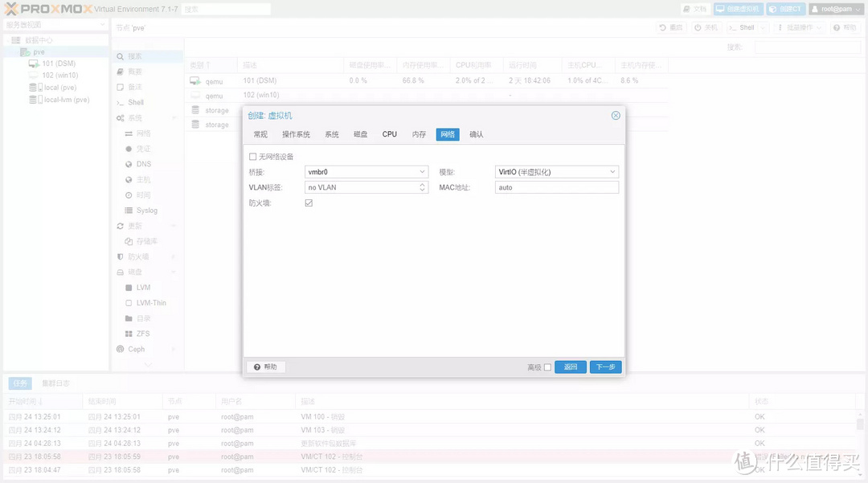
Task: Open 系统 gears icon in node menu
Action: pyautogui.click(x=120, y=118)
